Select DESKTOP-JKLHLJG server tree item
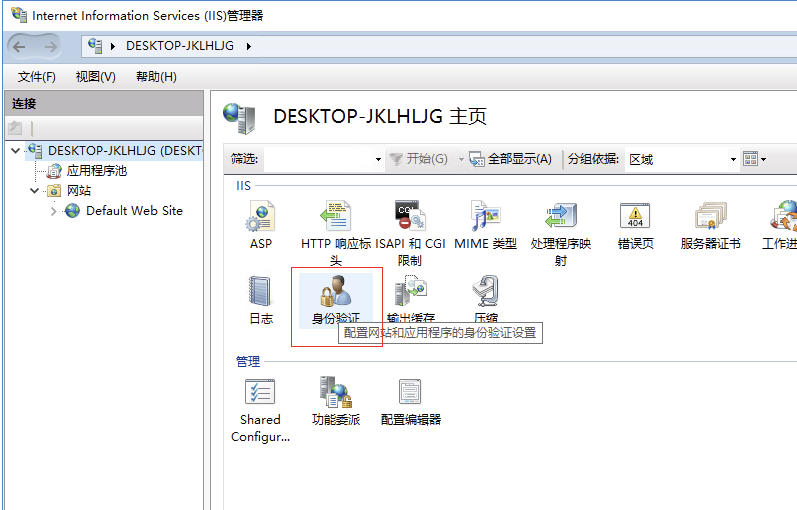Screen dimensions: 797x510 point(115,151)
